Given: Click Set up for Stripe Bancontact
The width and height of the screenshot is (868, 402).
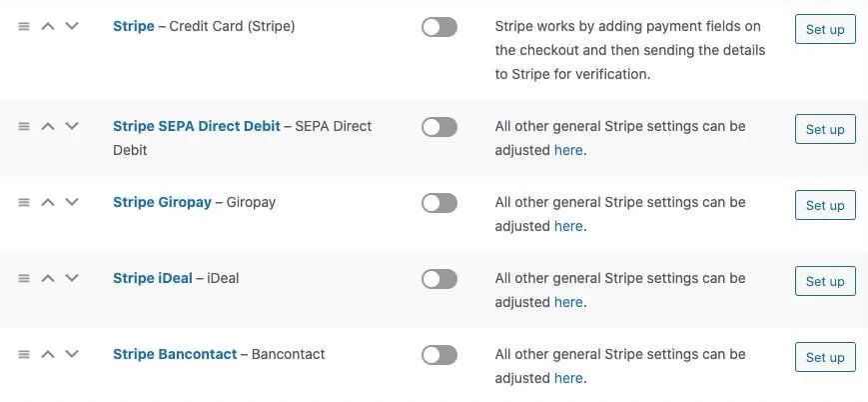Looking at the screenshot, I should tap(825, 357).
